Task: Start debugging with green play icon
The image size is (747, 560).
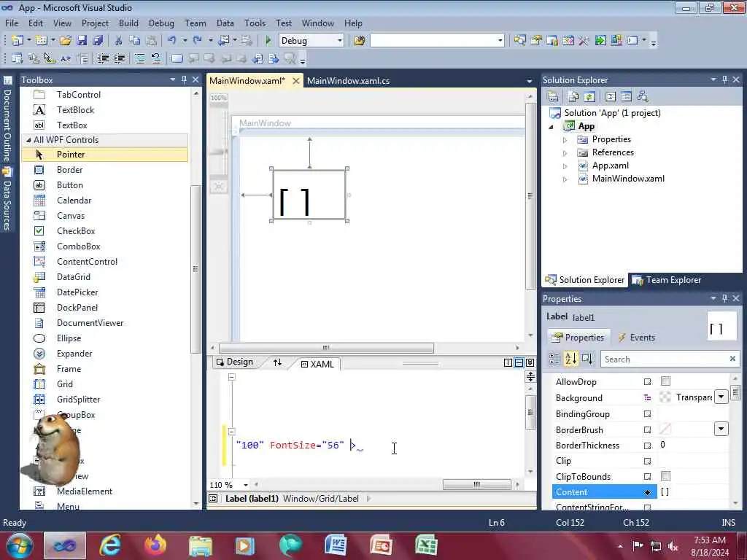Action: pos(268,41)
